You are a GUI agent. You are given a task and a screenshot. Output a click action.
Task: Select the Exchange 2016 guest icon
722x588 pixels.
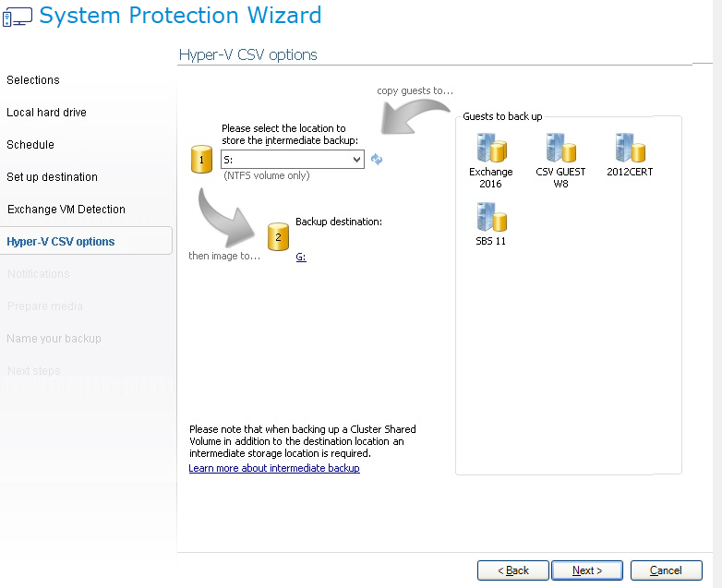pyautogui.click(x=490, y=149)
